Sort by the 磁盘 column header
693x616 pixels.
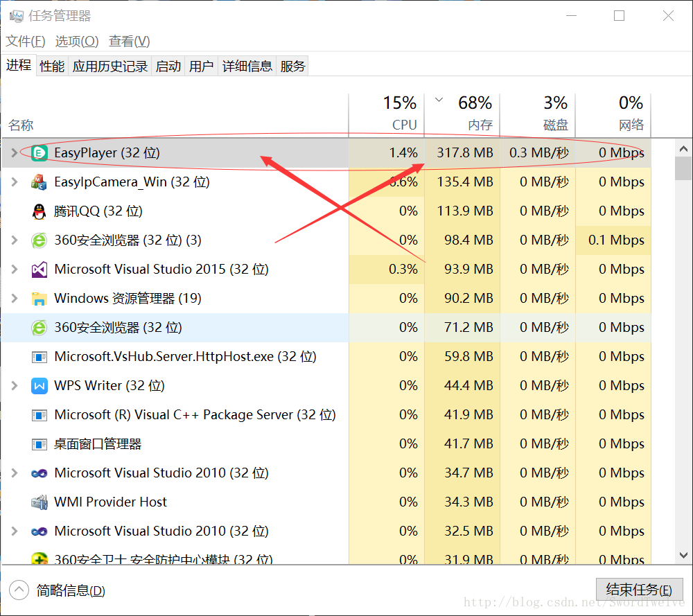click(x=538, y=114)
